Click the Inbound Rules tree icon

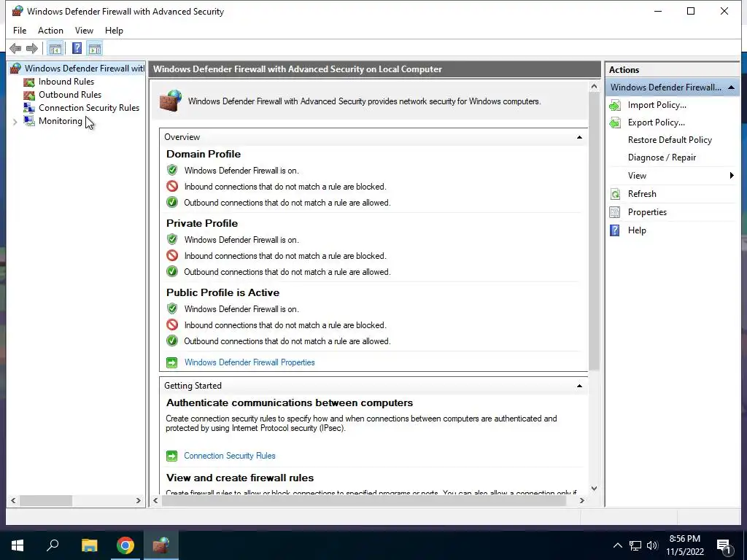click(29, 82)
